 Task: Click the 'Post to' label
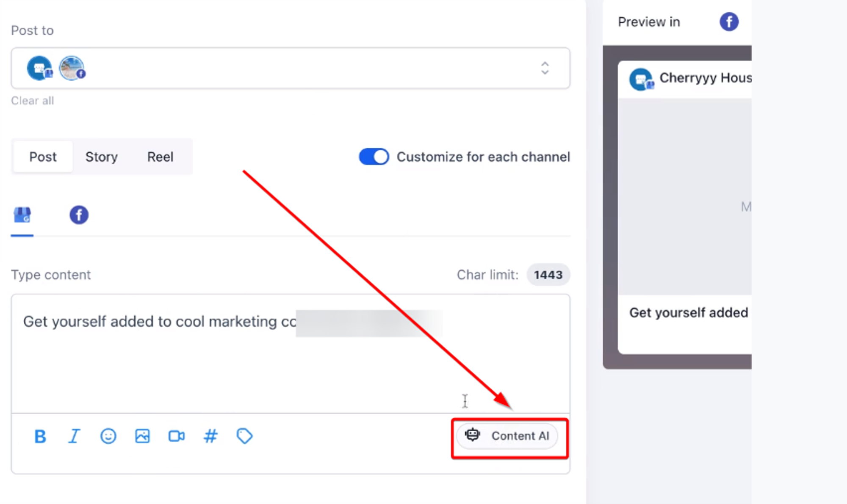pyautogui.click(x=32, y=30)
